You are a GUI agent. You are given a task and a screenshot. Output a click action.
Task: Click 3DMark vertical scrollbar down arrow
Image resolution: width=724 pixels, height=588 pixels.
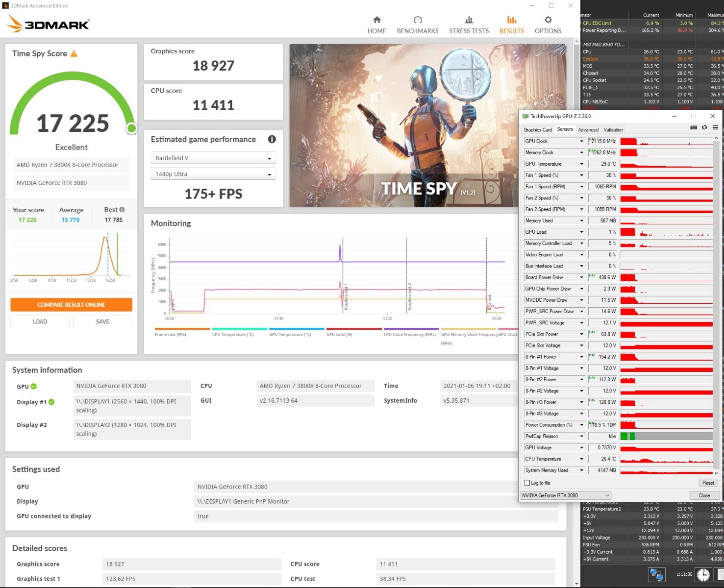[x=577, y=584]
